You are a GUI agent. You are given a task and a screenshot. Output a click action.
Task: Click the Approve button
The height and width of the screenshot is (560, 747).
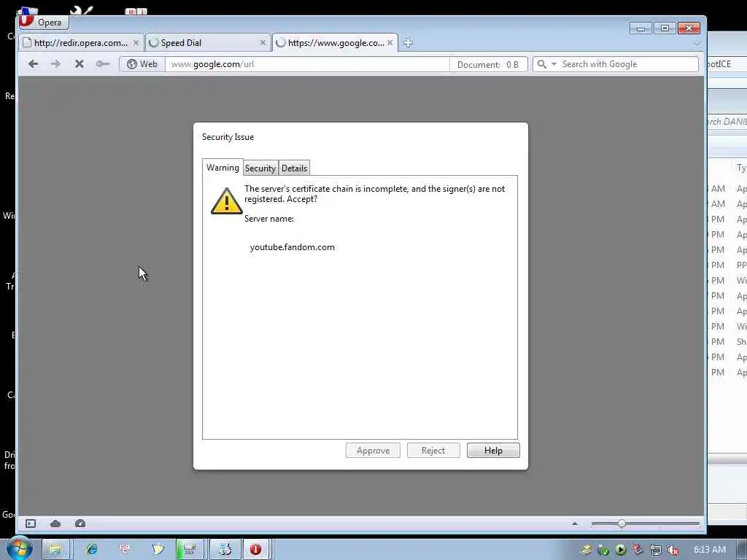click(373, 451)
